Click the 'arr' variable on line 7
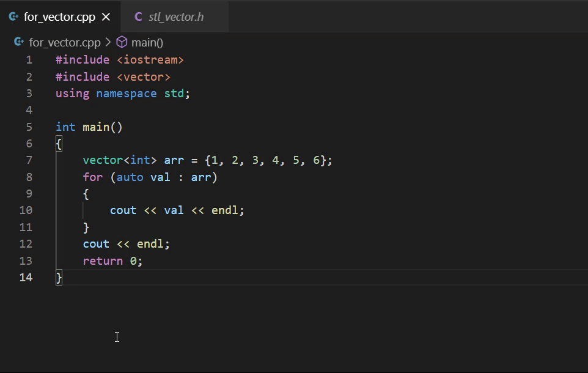The width and height of the screenshot is (588, 373). 174,160
